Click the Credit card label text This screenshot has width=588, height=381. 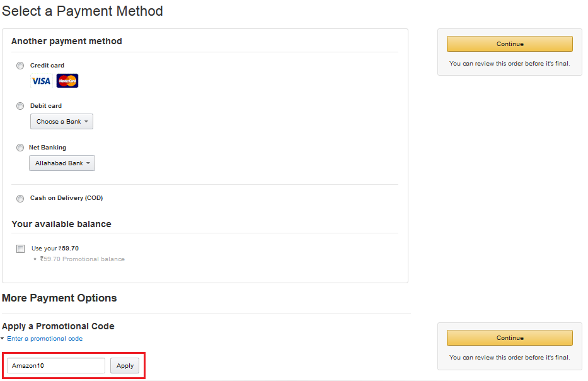point(47,66)
